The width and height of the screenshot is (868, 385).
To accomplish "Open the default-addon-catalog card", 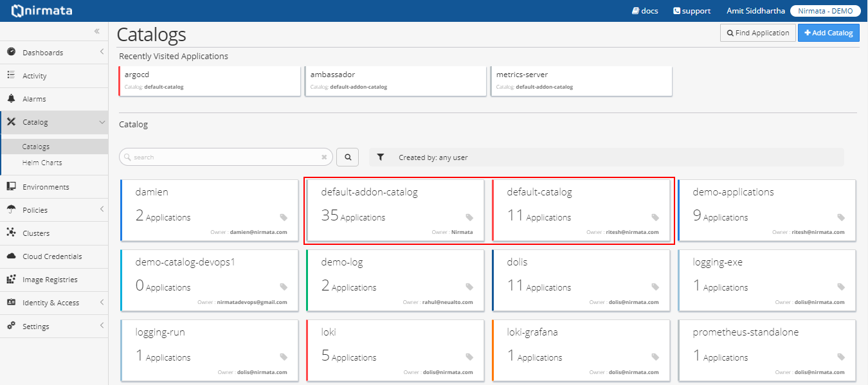I will click(395, 210).
